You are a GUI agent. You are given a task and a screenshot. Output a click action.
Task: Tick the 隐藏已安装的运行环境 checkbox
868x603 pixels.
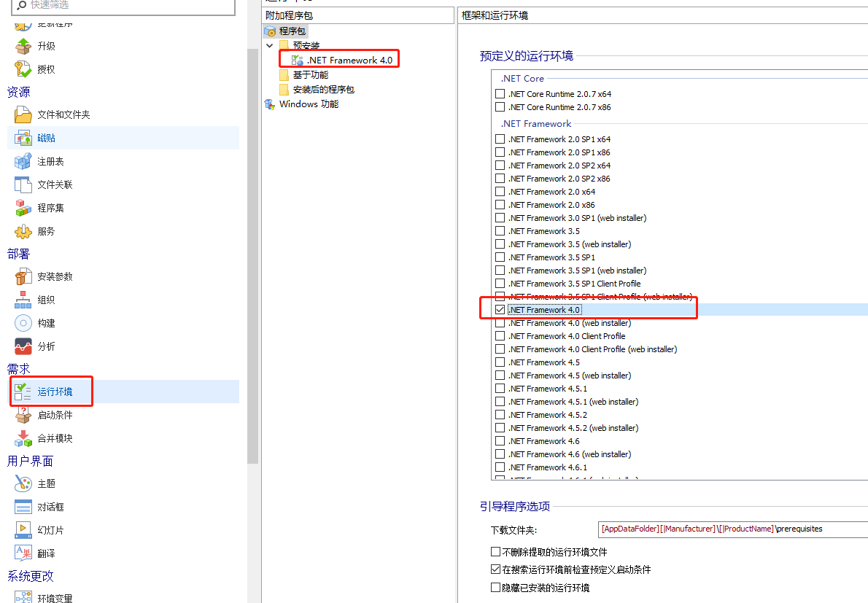coord(496,587)
